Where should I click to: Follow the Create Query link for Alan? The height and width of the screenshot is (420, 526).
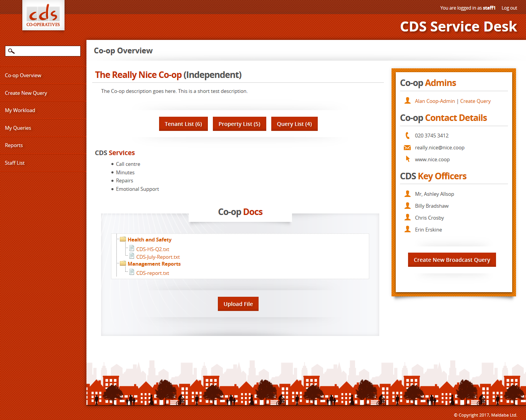pyautogui.click(x=475, y=101)
